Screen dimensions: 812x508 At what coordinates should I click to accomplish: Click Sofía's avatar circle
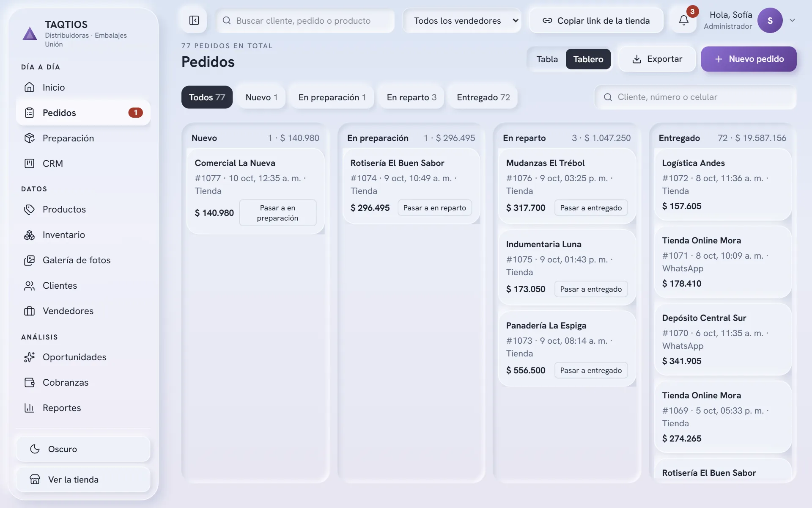pyautogui.click(x=770, y=20)
